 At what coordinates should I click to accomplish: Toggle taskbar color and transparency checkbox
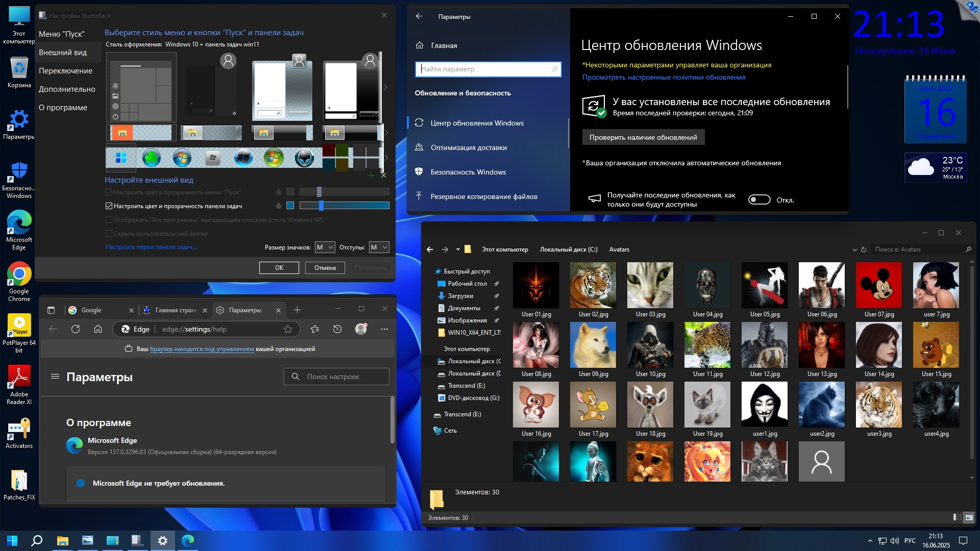click(x=109, y=206)
